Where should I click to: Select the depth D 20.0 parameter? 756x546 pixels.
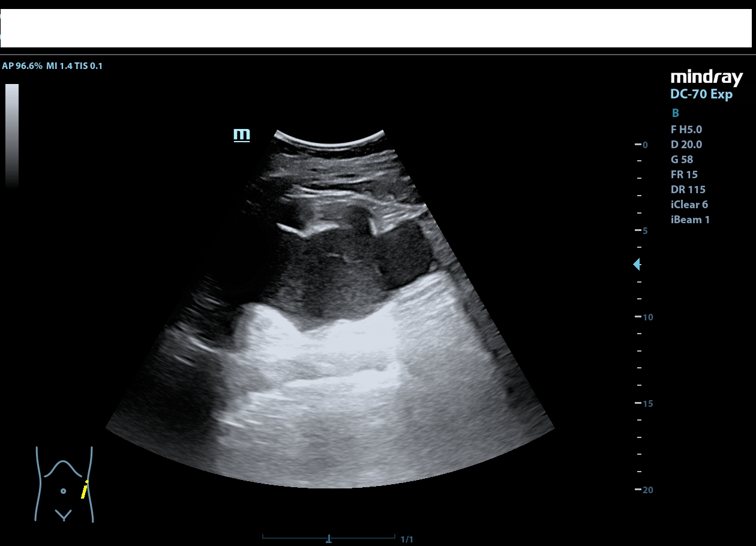click(686, 144)
